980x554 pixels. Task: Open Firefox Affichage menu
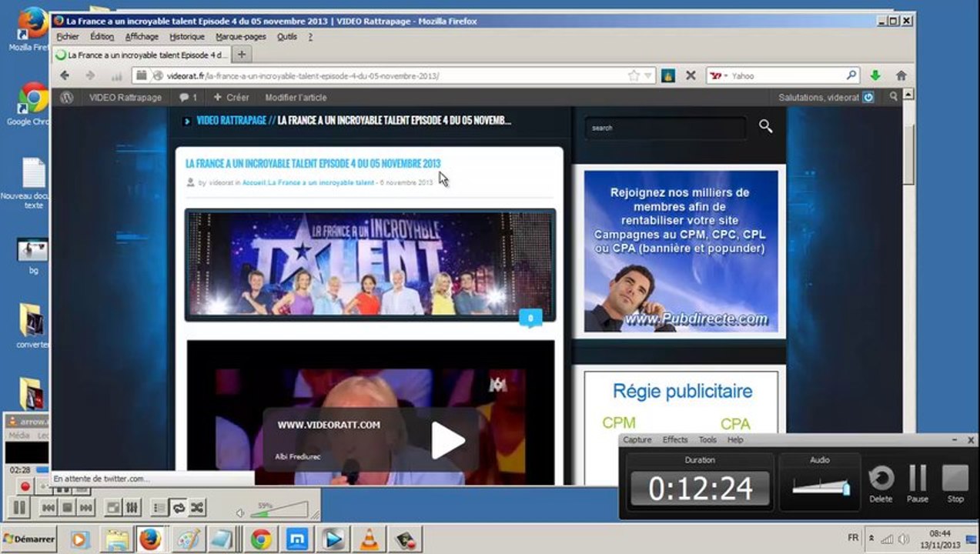pyautogui.click(x=142, y=36)
